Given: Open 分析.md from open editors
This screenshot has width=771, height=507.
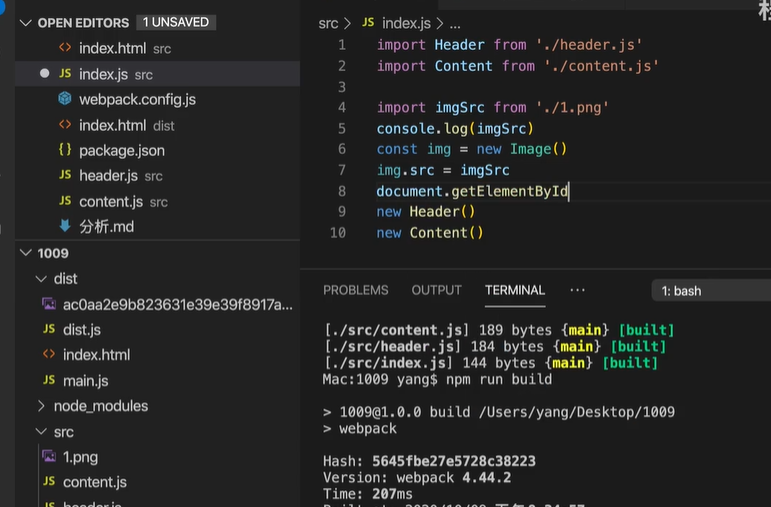Looking at the screenshot, I should [x=157, y=227].
